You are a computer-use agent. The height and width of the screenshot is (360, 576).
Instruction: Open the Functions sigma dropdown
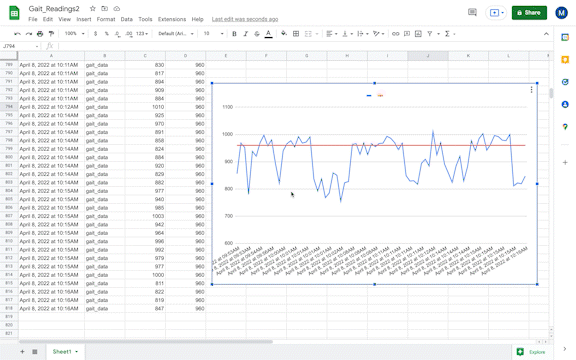450,34
